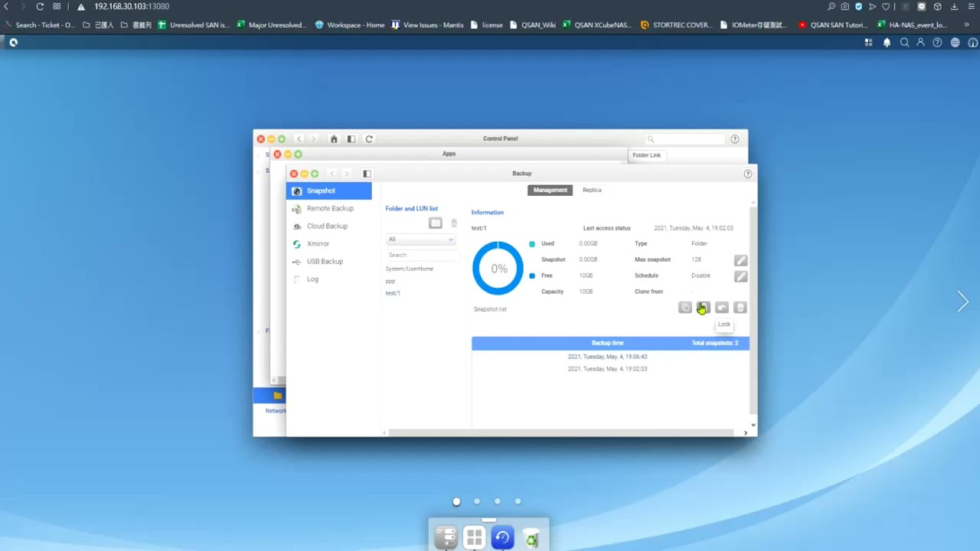Screen dimensions: 980x551
Task: Go back in the Backup window
Action: tap(332, 174)
